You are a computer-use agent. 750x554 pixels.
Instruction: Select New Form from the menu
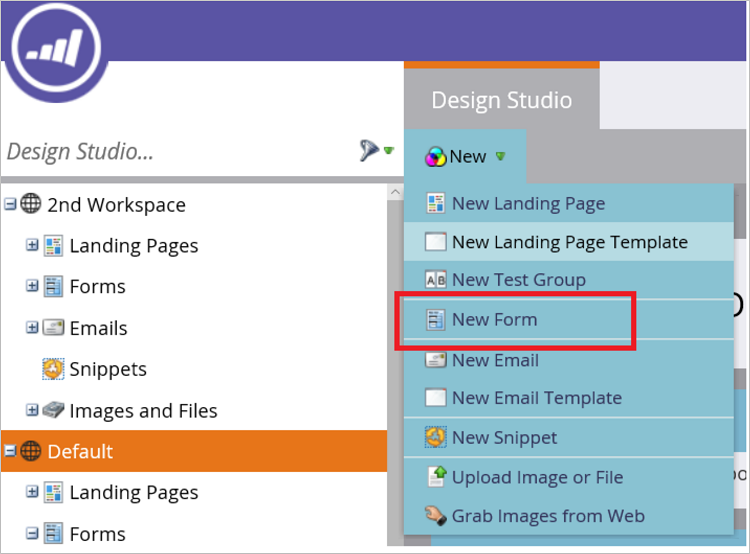494,320
